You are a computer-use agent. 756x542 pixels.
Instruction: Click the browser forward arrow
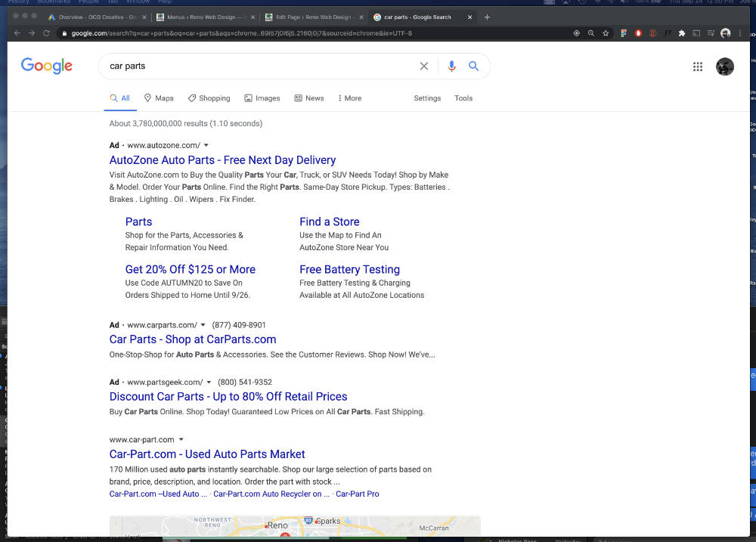32,33
